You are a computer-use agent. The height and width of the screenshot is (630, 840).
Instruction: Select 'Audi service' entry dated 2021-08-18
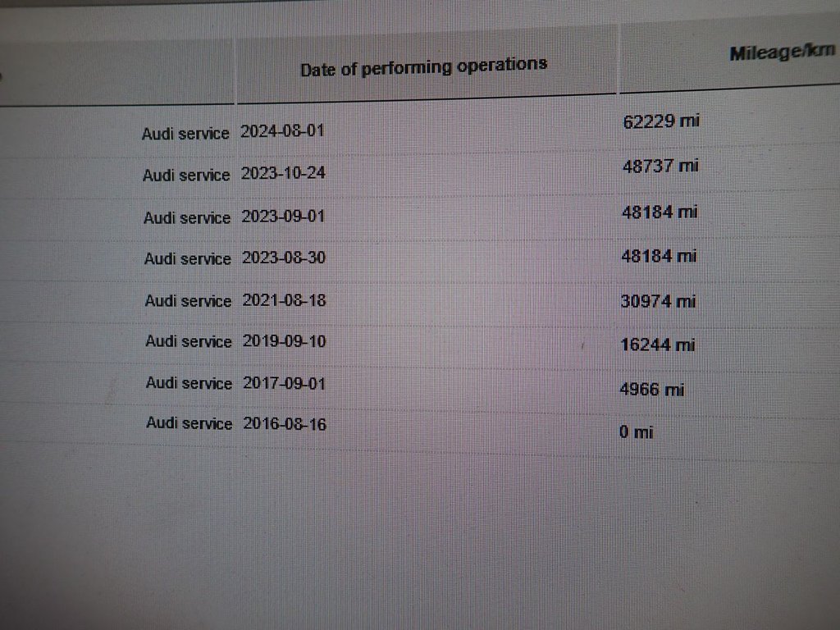point(188,300)
